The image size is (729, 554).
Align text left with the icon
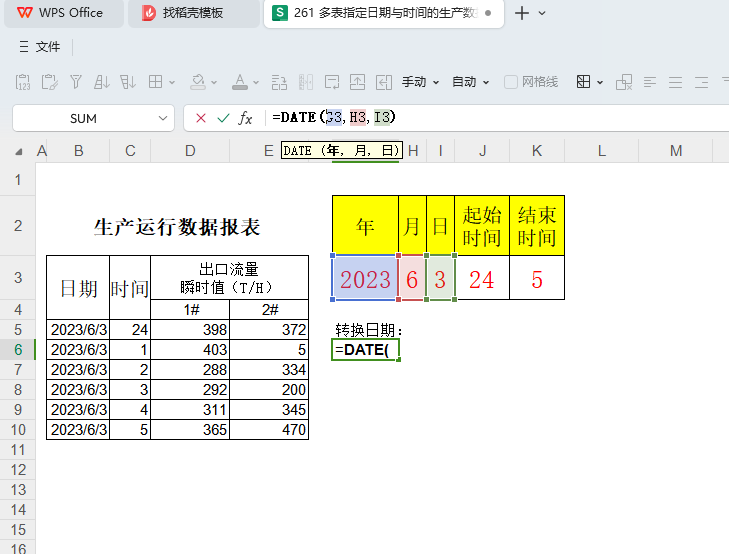coord(650,82)
